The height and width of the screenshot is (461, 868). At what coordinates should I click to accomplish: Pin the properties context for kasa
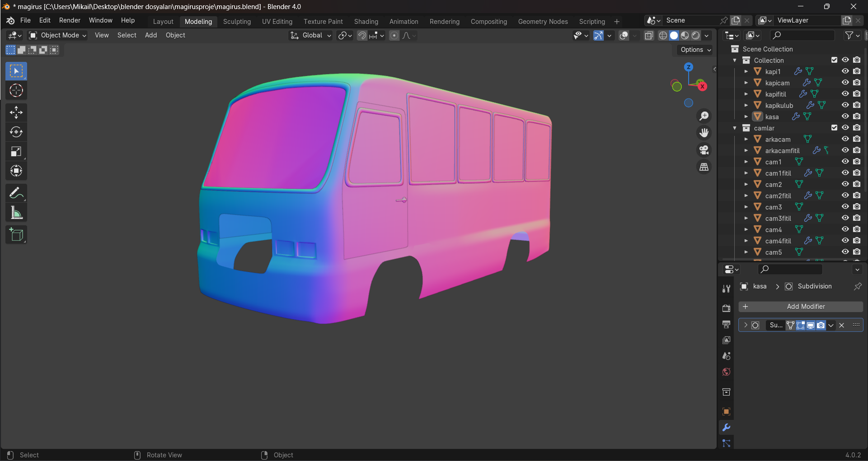click(x=857, y=286)
